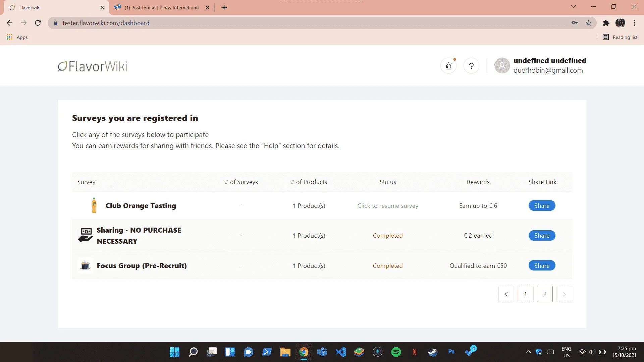Click the browser forward arrow
644x362 pixels.
pos(24,23)
